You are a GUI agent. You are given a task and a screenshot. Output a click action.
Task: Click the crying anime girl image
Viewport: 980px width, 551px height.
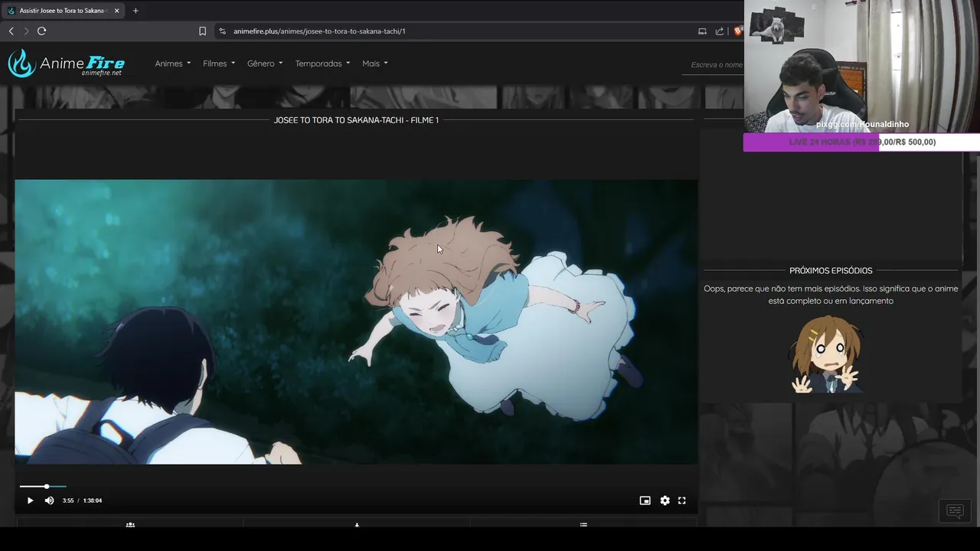pos(827,354)
